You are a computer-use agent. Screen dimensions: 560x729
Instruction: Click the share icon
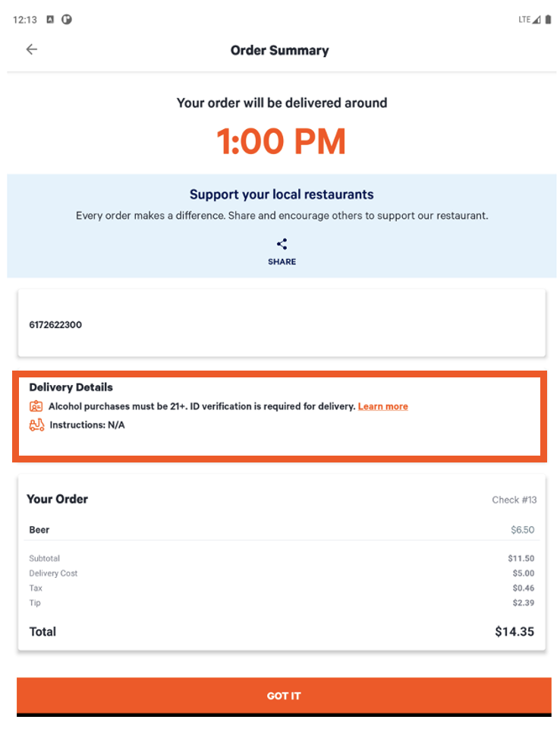(282, 244)
